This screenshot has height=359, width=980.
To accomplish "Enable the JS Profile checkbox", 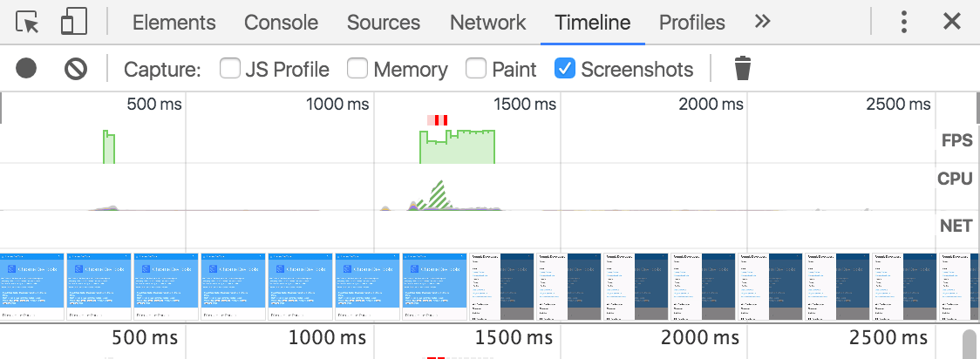I will [230, 68].
